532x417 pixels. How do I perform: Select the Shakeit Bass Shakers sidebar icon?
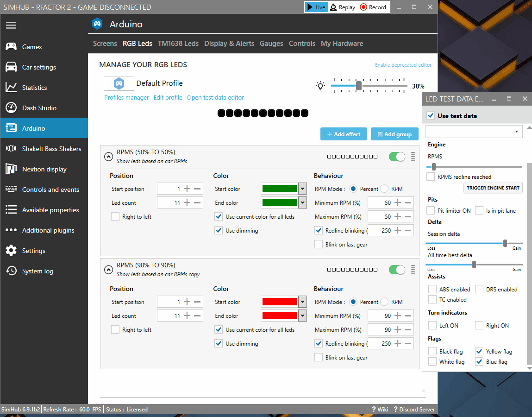point(11,148)
